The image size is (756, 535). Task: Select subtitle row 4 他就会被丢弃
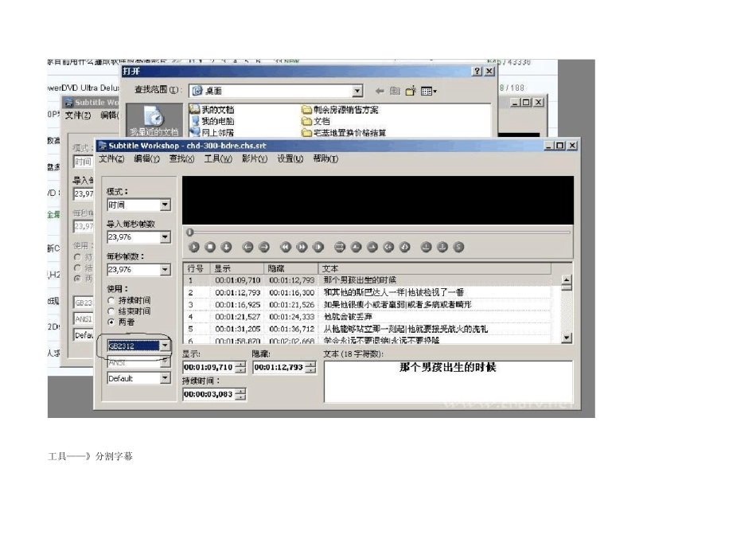(x=368, y=317)
